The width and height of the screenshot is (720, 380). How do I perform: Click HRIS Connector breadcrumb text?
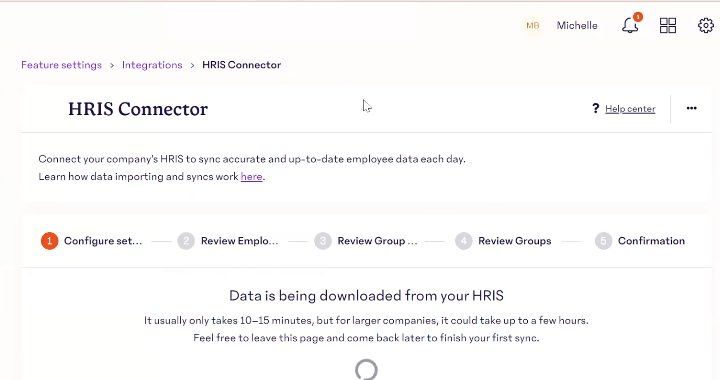[x=242, y=65]
